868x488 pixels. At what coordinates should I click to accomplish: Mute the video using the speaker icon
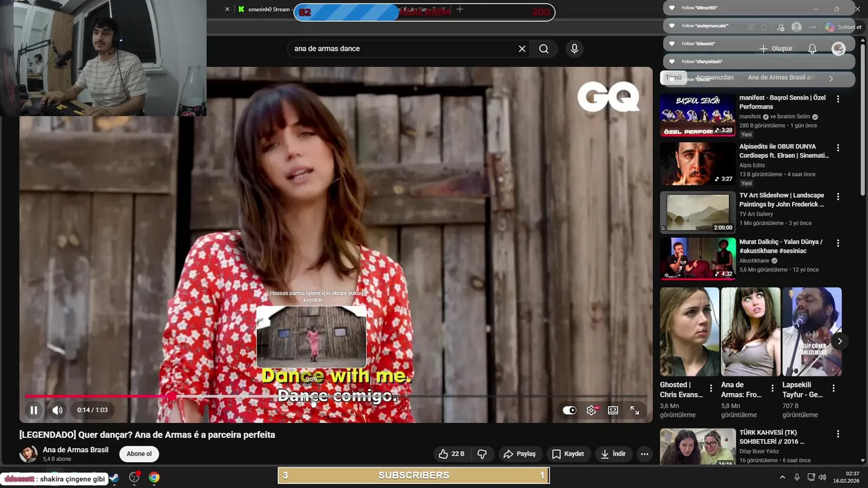(58, 410)
